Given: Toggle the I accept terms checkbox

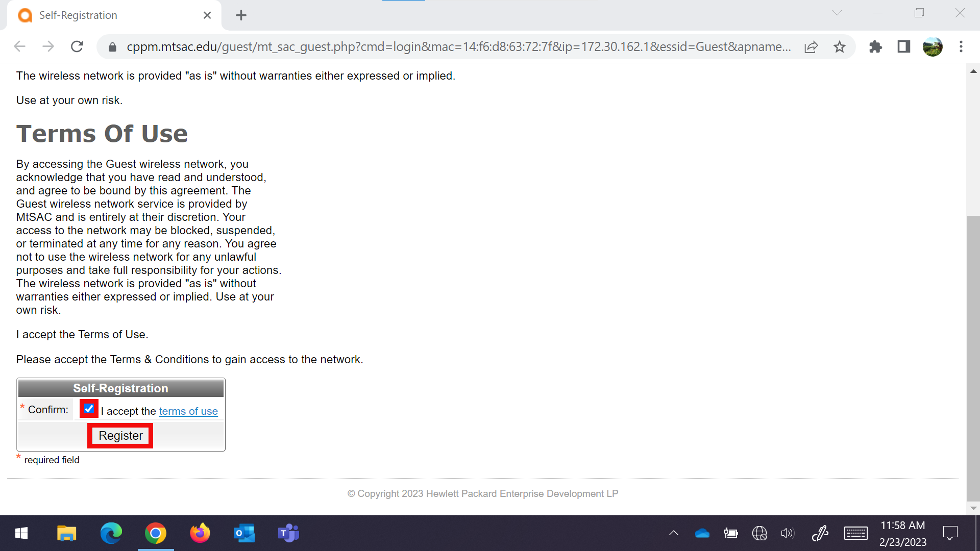Looking at the screenshot, I should [88, 409].
